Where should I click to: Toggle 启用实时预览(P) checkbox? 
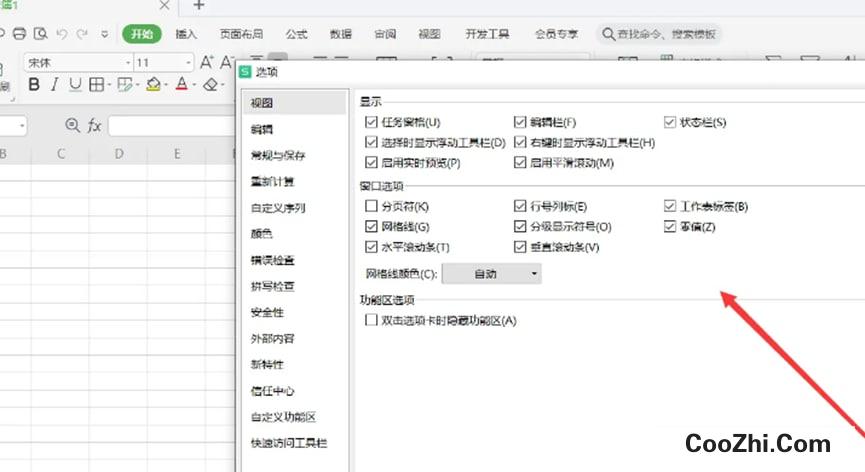pos(371,162)
